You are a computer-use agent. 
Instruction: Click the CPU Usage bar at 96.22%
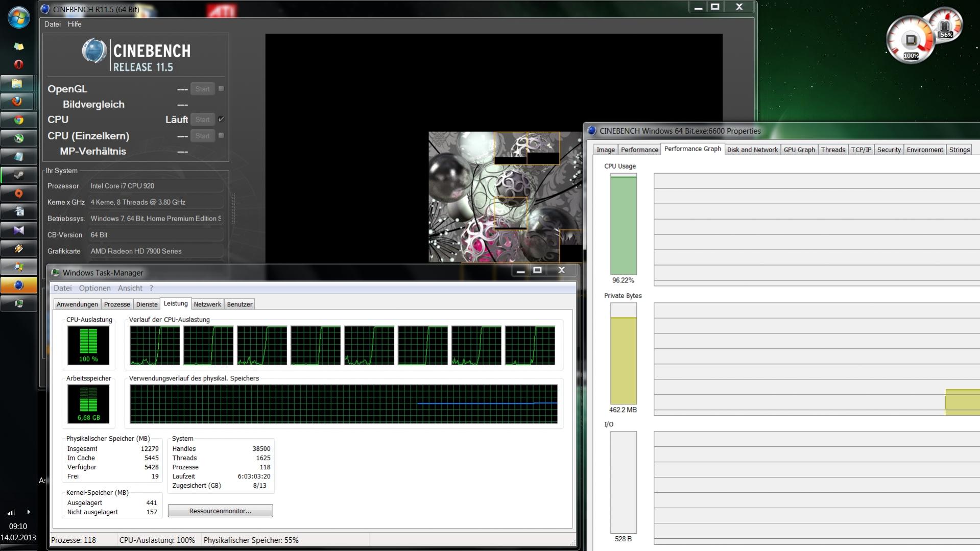coord(623,224)
